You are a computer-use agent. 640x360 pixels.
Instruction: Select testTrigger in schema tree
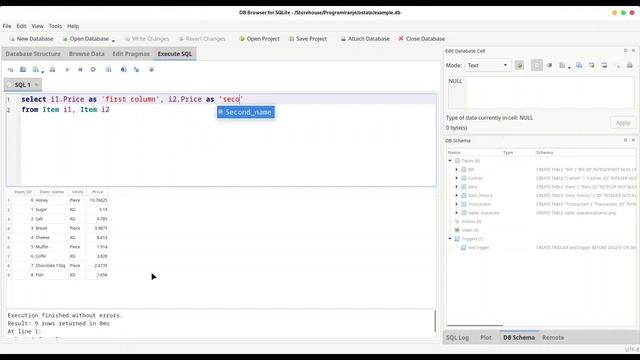click(x=478, y=248)
